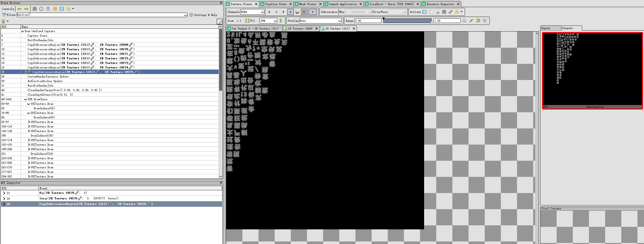Click the Filter $action() input field

click(x=102, y=15)
